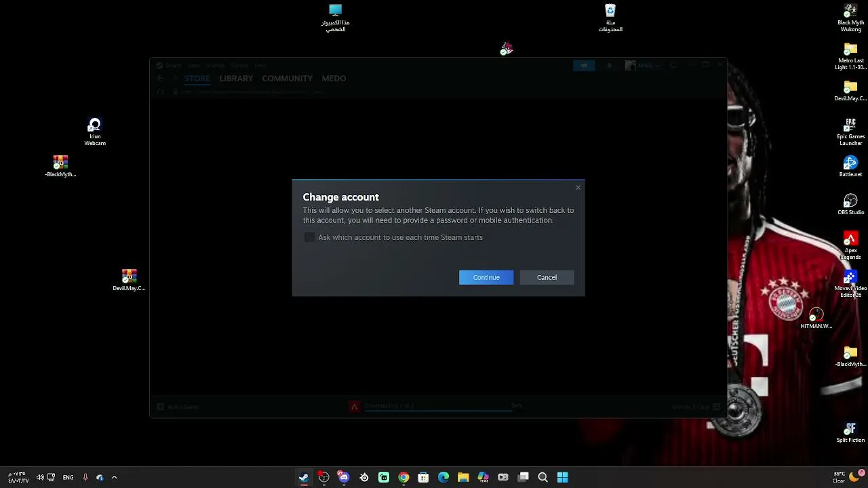
Task: Click the Steam icon in the taskbar
Action: click(x=304, y=477)
